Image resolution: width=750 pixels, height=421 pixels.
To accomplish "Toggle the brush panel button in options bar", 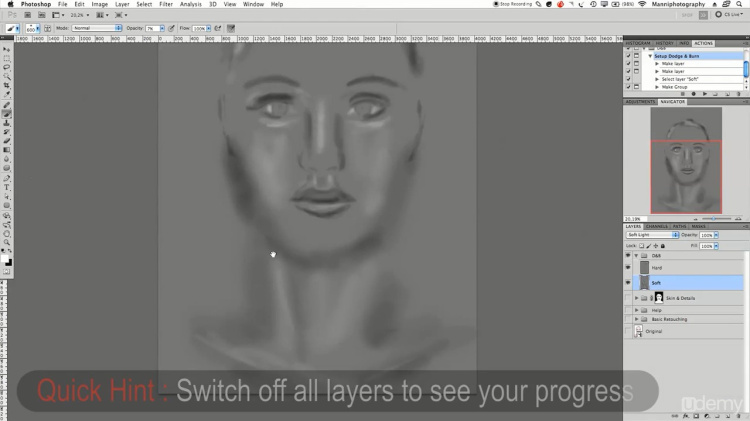I will click(x=47, y=29).
